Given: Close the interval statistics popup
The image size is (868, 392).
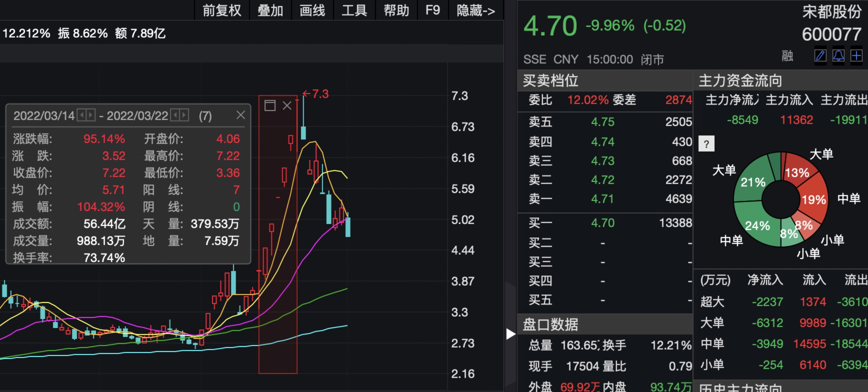Looking at the screenshot, I should [240, 115].
